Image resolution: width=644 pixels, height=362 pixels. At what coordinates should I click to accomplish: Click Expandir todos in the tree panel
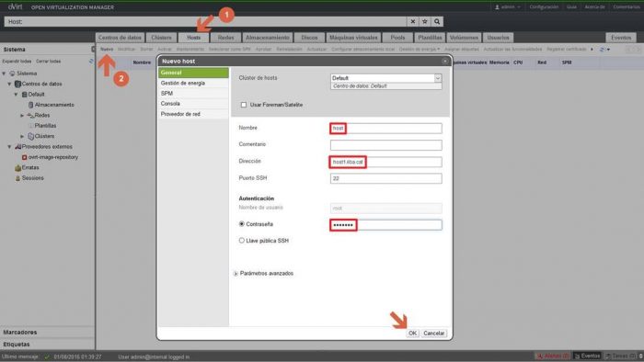pyautogui.click(x=17, y=61)
